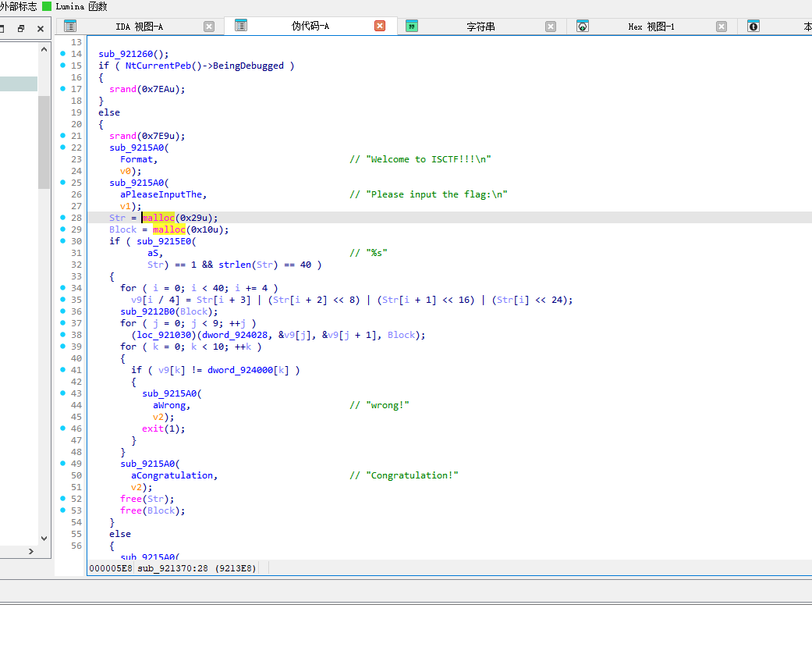Toggle breakpoint dot on line 15

point(62,66)
